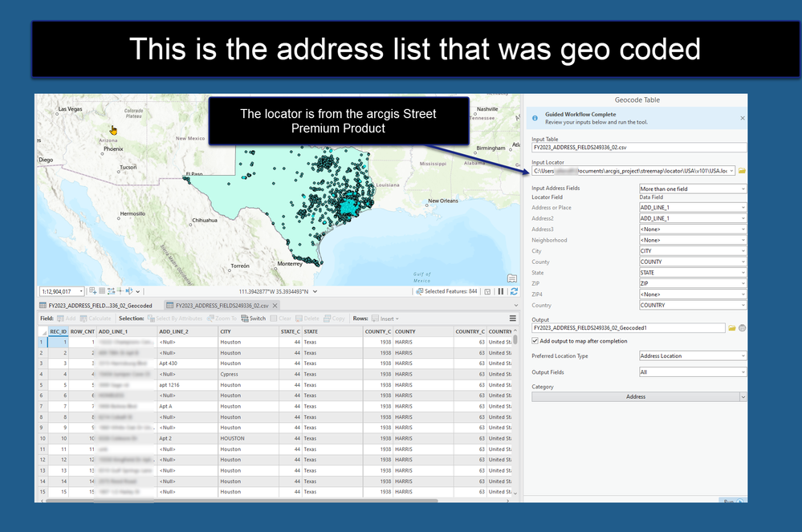Open the table menu hamburger icon
The width and height of the screenshot is (802, 532).
point(512,319)
